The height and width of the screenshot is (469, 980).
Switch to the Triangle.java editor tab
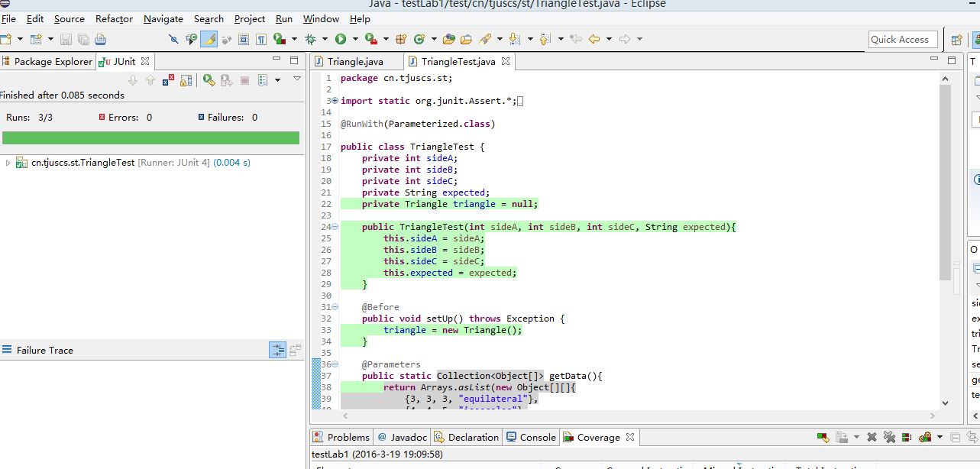(x=355, y=62)
